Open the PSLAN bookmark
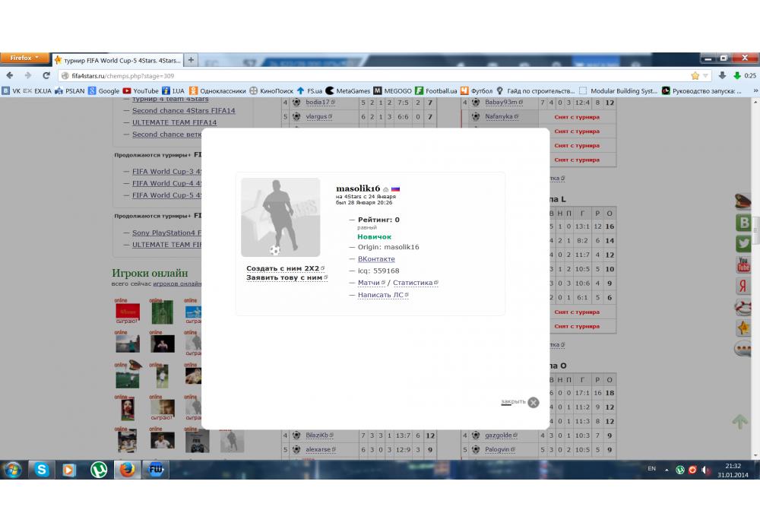This screenshot has width=760, height=532. coord(70,90)
